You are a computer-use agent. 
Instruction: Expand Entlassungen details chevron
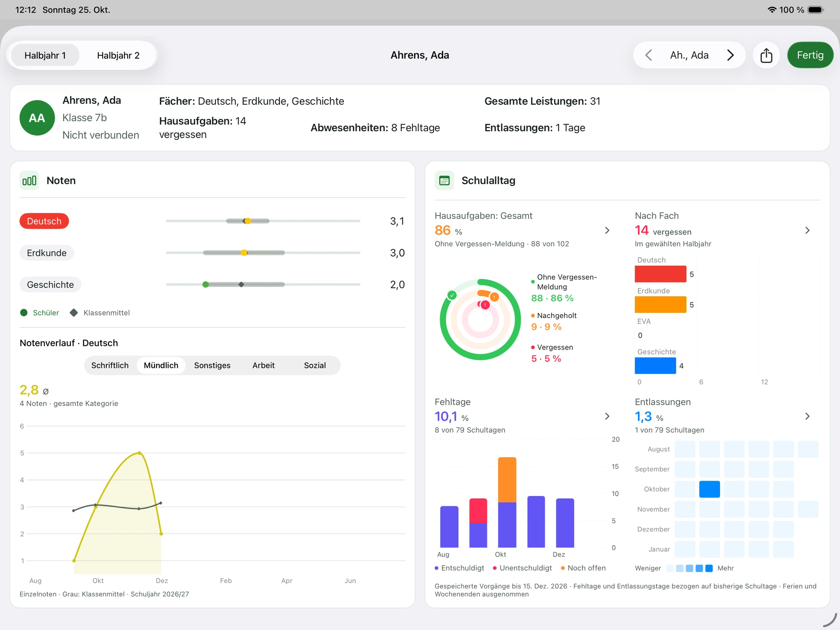pyautogui.click(x=807, y=416)
